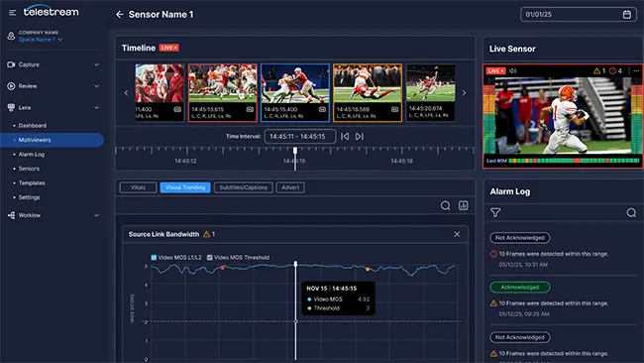Screen dimensions: 644x363
Task: Click the Capture camera icon in sidebar
Action: click(x=11, y=64)
